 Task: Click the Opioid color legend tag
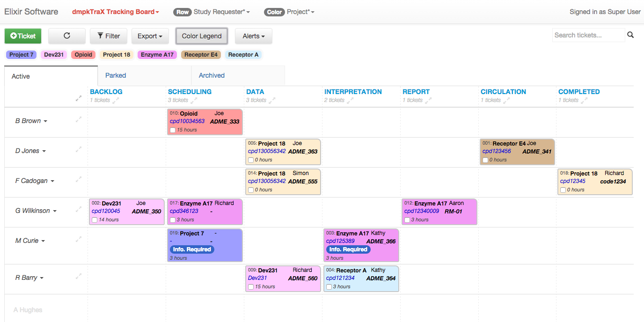coord(83,55)
